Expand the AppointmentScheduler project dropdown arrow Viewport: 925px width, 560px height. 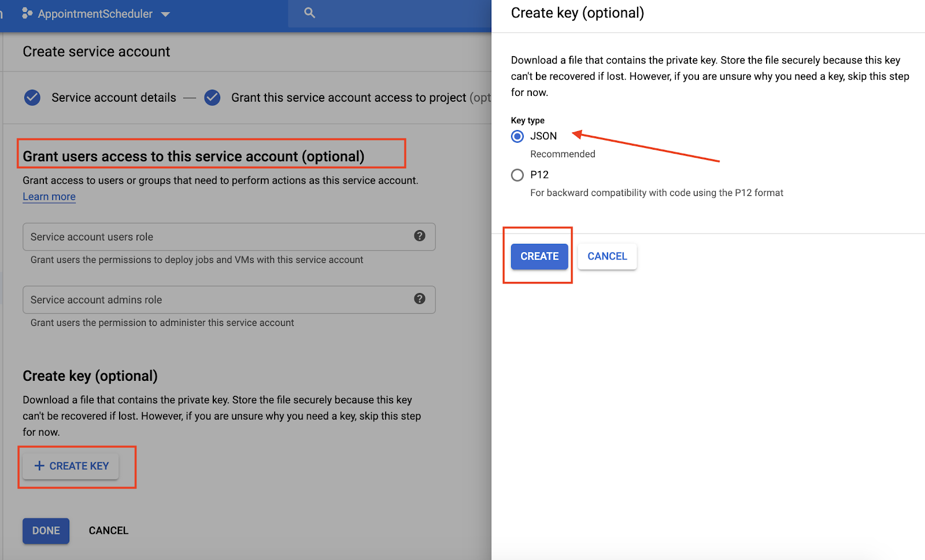click(165, 14)
